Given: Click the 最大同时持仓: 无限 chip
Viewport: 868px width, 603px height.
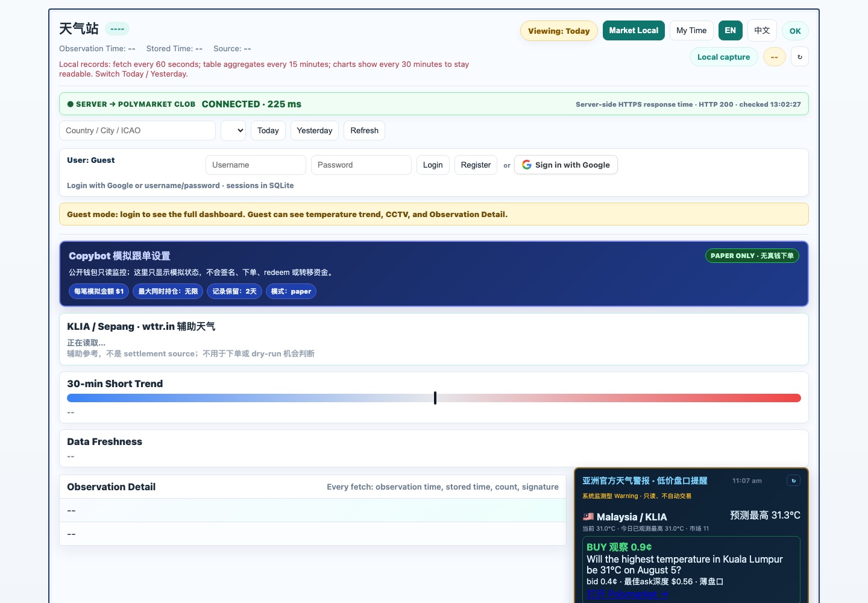Looking at the screenshot, I should pos(168,291).
